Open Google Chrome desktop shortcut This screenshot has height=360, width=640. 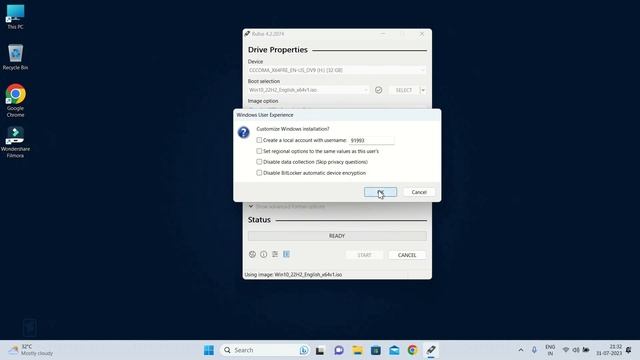pyautogui.click(x=16, y=101)
